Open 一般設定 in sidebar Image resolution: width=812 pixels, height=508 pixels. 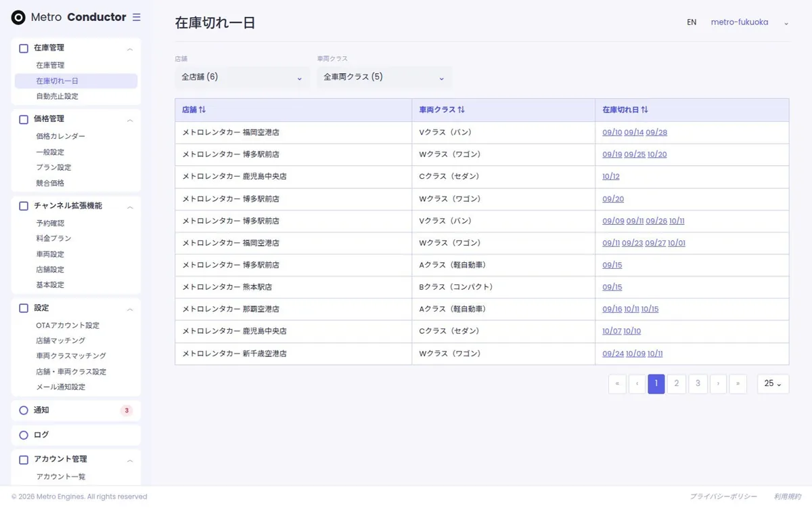tap(50, 152)
